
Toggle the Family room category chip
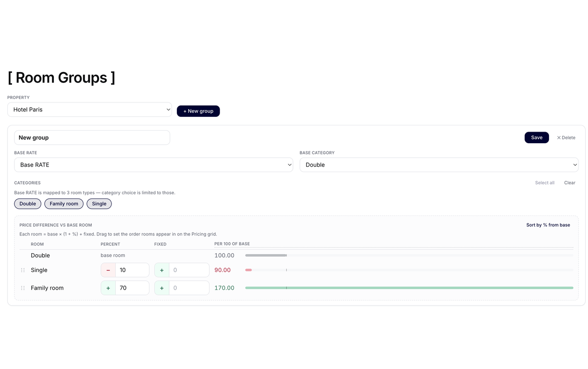64,204
